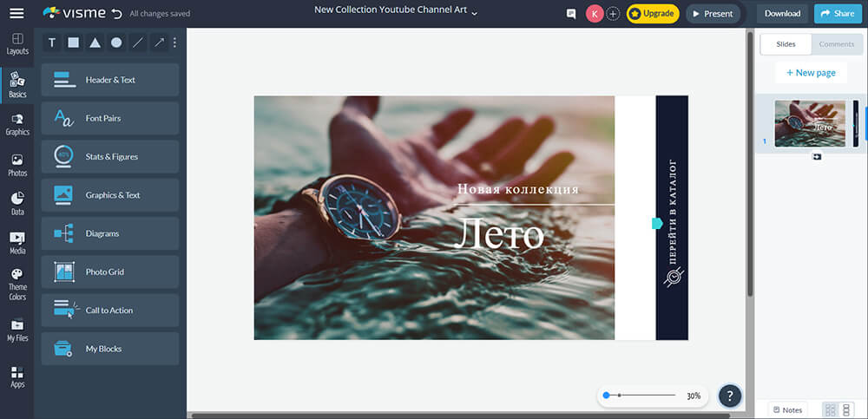Switch to the Comments tab
Viewport: 868px width, 419px height.
coord(837,44)
